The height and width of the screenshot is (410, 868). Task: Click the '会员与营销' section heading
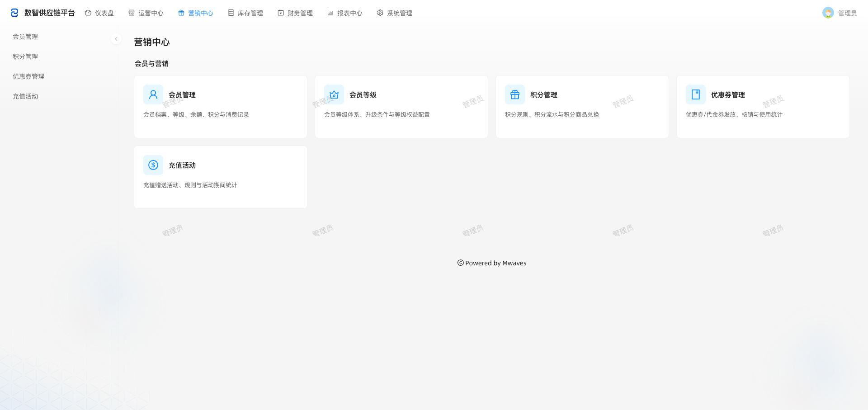(x=151, y=64)
